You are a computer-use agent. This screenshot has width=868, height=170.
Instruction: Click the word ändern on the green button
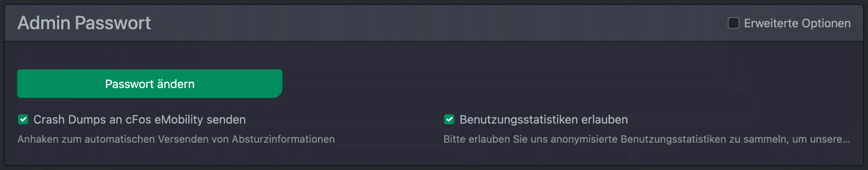[176, 84]
